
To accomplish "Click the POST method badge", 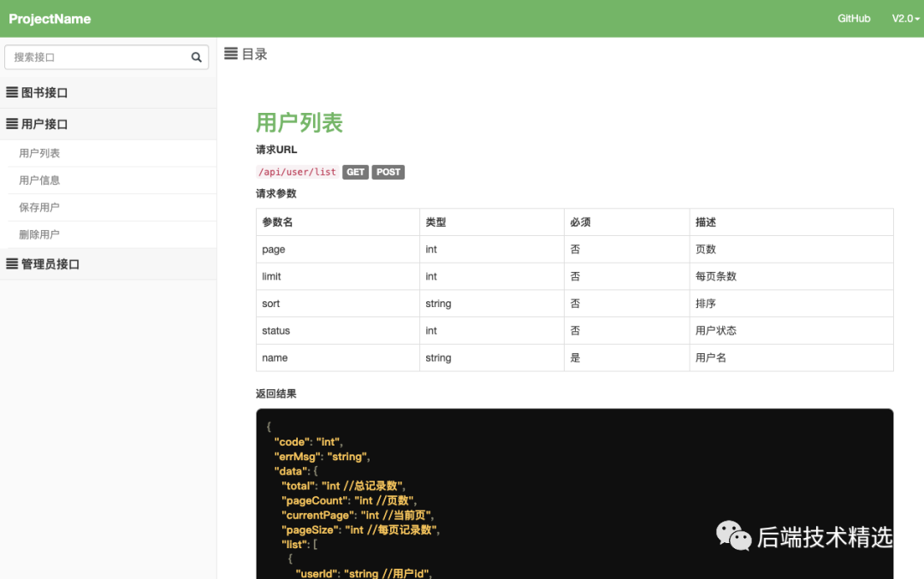I will click(x=388, y=172).
